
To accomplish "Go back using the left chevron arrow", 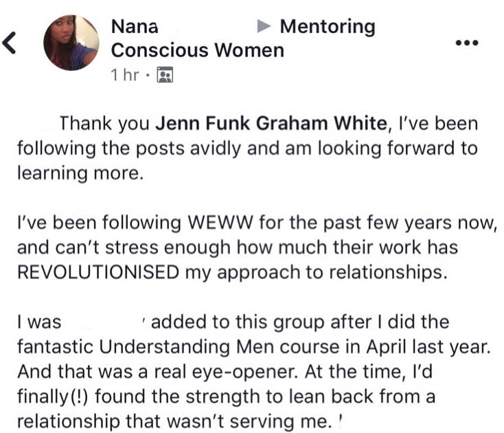I will (x=9, y=43).
